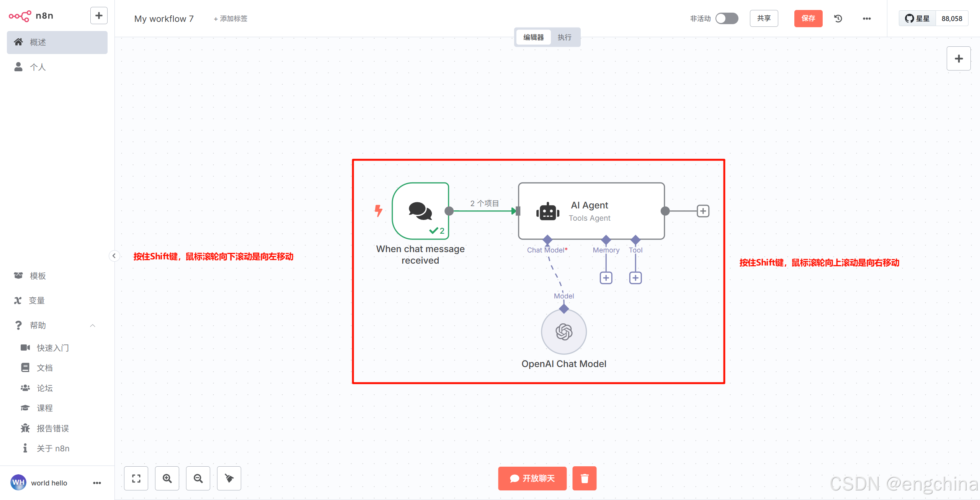Switch to the 执行 executions tab
The height and width of the screenshot is (500, 980).
(564, 37)
